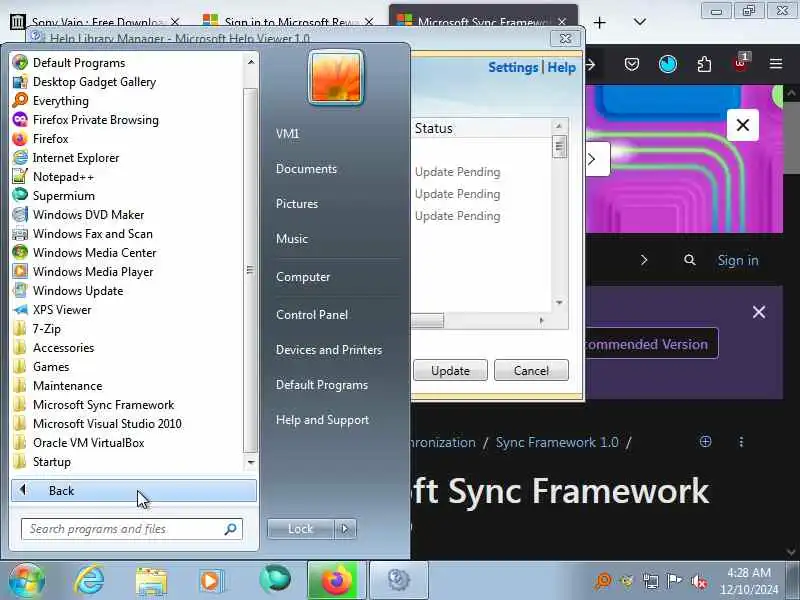Screen dimensions: 800x600
Task: Open the three-dot more actions menu on page
Action: (741, 442)
